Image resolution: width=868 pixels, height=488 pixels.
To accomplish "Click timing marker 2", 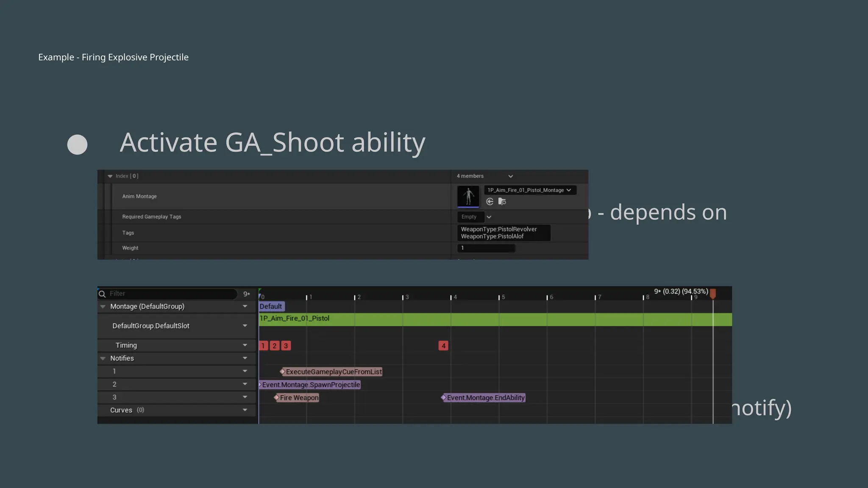I will click(275, 346).
